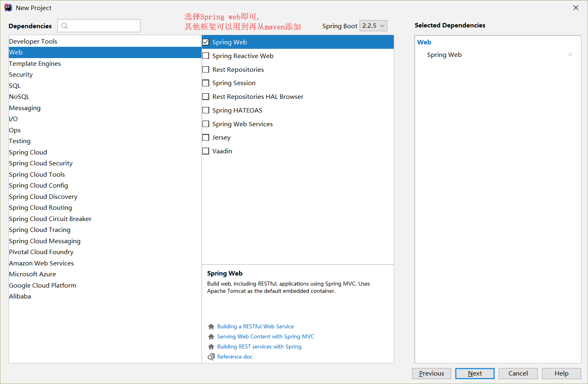The height and width of the screenshot is (384, 588).
Task: Click the Next button
Action: [475, 374]
